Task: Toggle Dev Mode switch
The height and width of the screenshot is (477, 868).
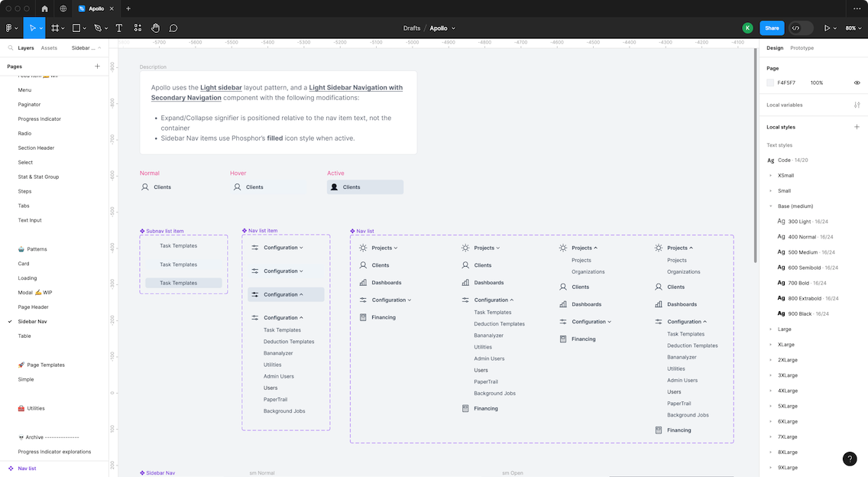Action: point(800,28)
